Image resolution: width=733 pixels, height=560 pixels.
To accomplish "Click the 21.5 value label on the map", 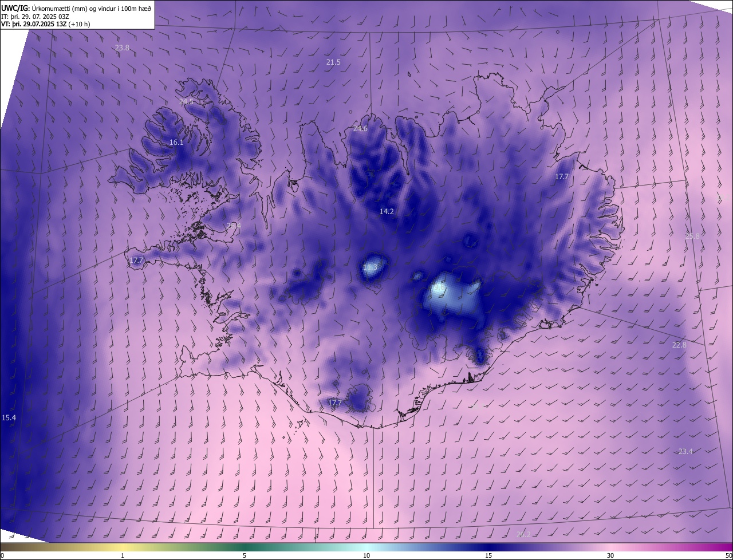I will (333, 62).
